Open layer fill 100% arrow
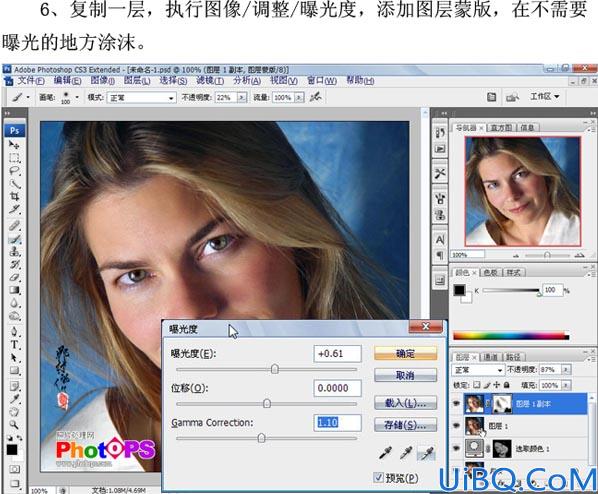The image size is (598, 494). [566, 385]
